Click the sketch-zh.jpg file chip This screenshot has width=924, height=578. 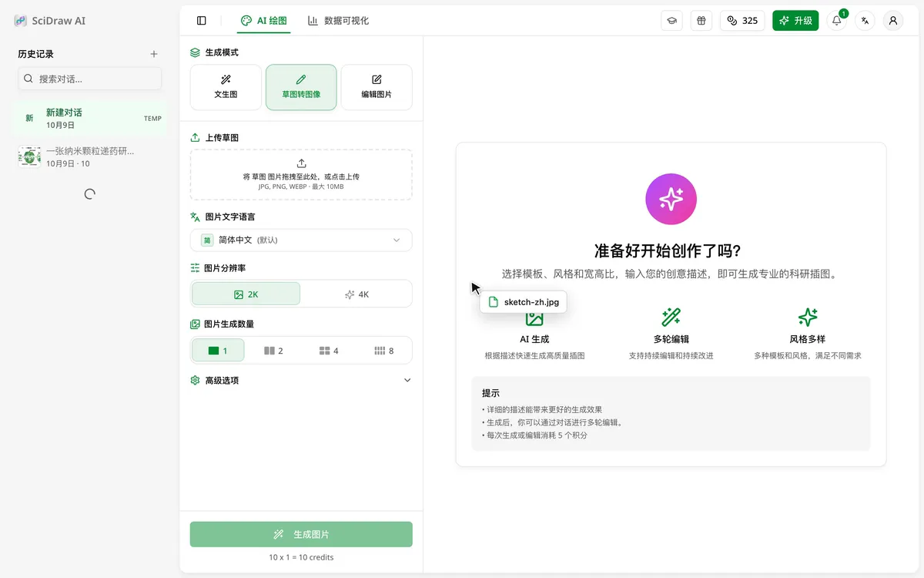(x=524, y=301)
